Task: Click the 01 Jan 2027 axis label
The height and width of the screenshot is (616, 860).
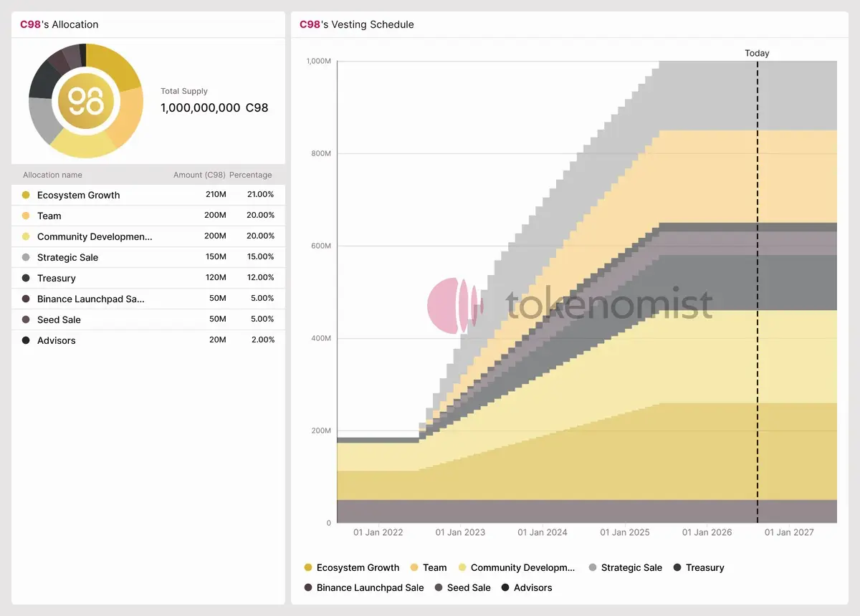Action: [789, 532]
